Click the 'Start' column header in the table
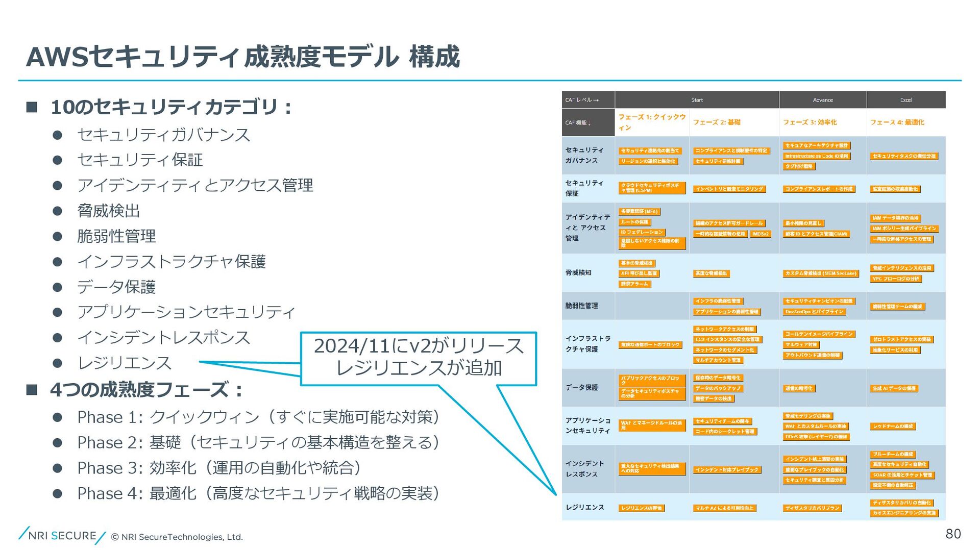 pos(697,100)
